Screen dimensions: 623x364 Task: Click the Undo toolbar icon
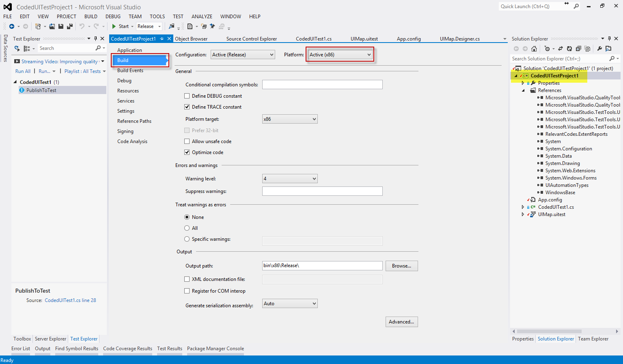[x=82, y=26]
